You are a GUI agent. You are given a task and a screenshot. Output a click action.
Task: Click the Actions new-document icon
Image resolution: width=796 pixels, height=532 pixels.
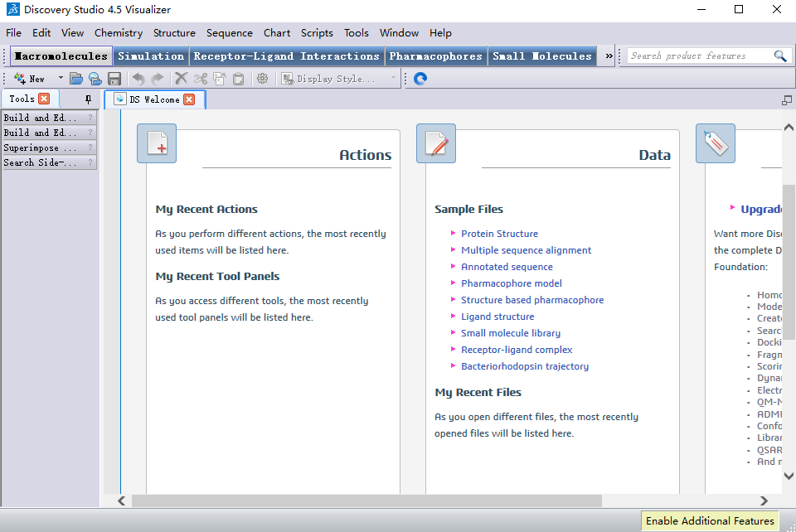(x=157, y=143)
